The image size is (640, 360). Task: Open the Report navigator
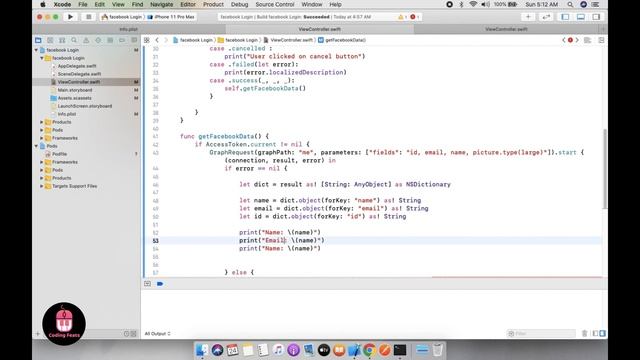click(x=134, y=40)
